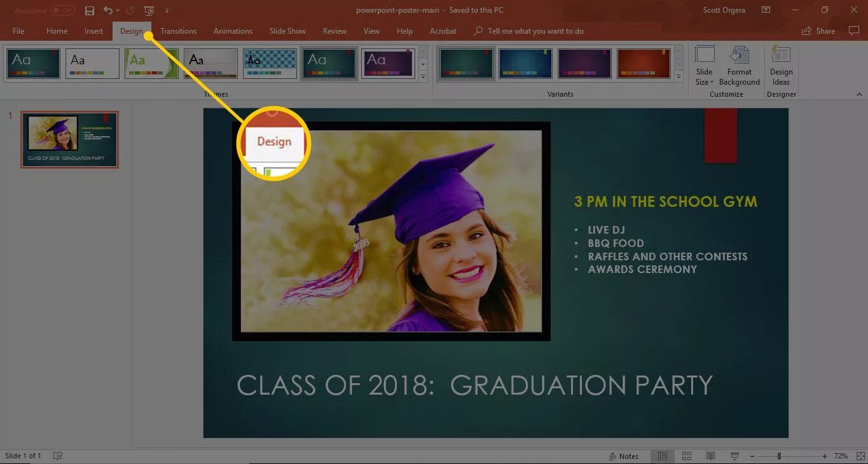Click the Scott Orgera account name
This screenshot has height=464, width=868.
point(724,11)
